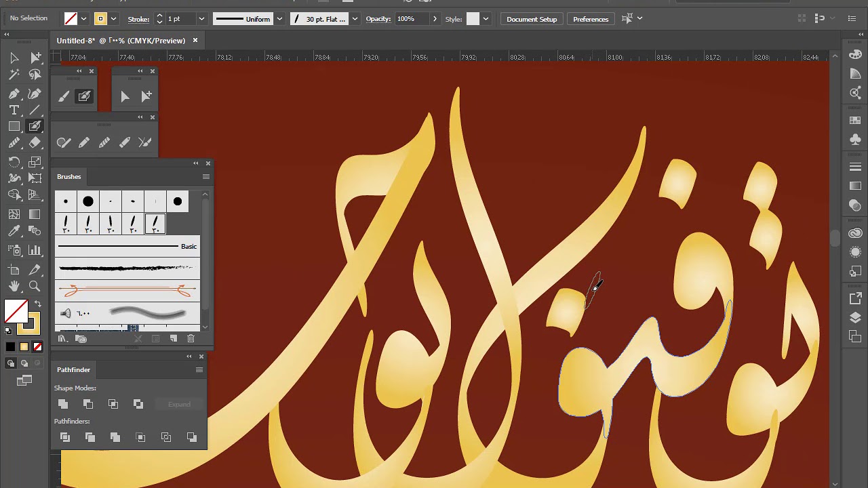Click the fill color swatch in toolbar

pos(16,312)
